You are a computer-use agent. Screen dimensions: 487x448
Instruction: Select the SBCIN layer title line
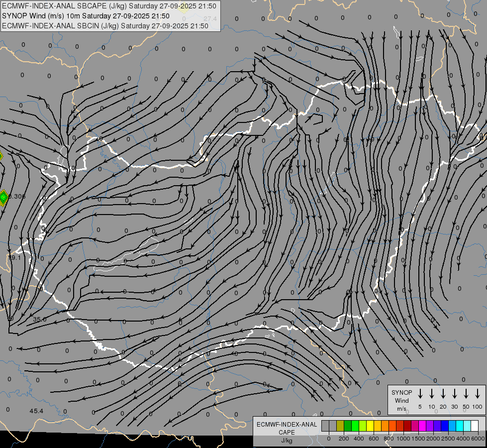105,25
